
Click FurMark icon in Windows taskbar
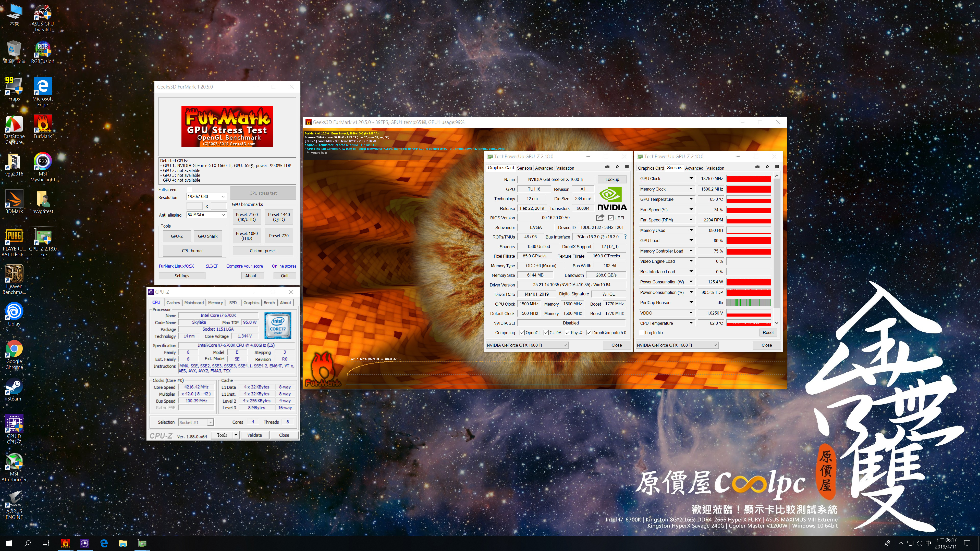tap(65, 543)
